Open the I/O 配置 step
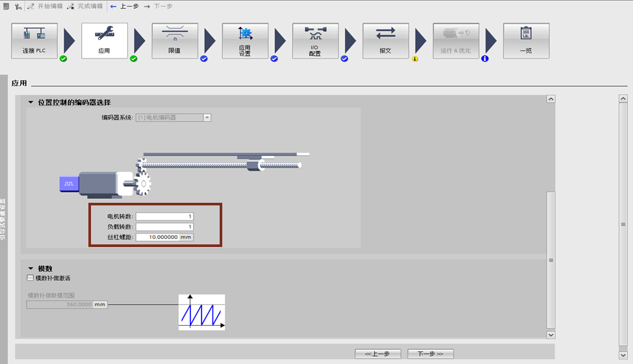This screenshot has height=364, width=633. click(315, 41)
